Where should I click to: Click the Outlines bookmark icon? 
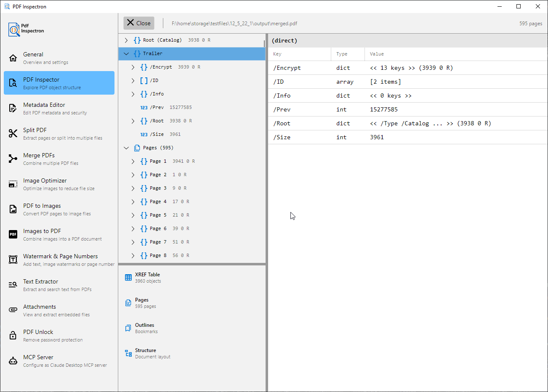pyautogui.click(x=128, y=328)
